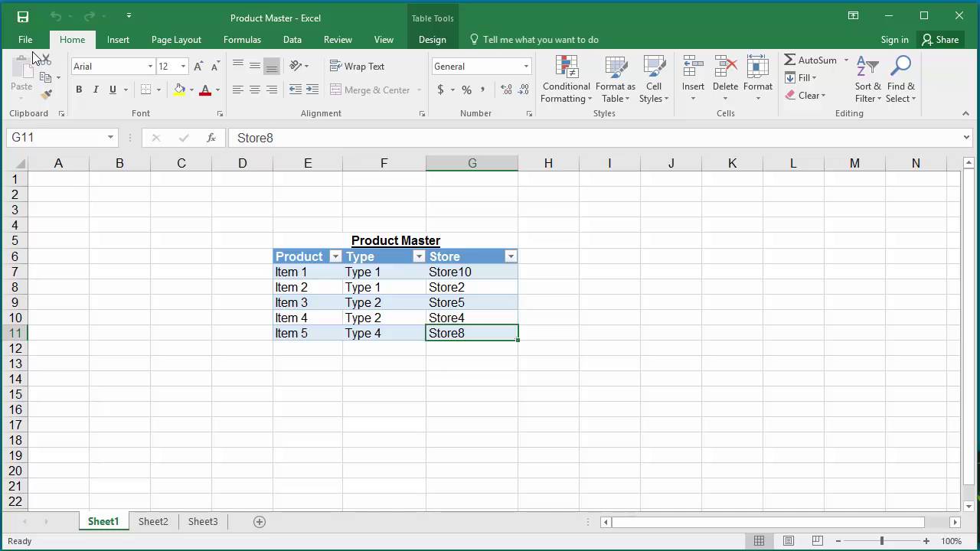Apply Comma Style format

[x=482, y=90]
